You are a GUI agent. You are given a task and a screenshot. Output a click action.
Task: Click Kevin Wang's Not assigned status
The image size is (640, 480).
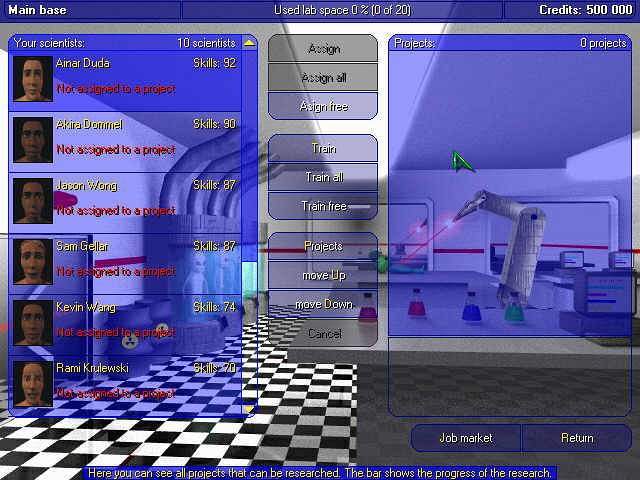116,332
